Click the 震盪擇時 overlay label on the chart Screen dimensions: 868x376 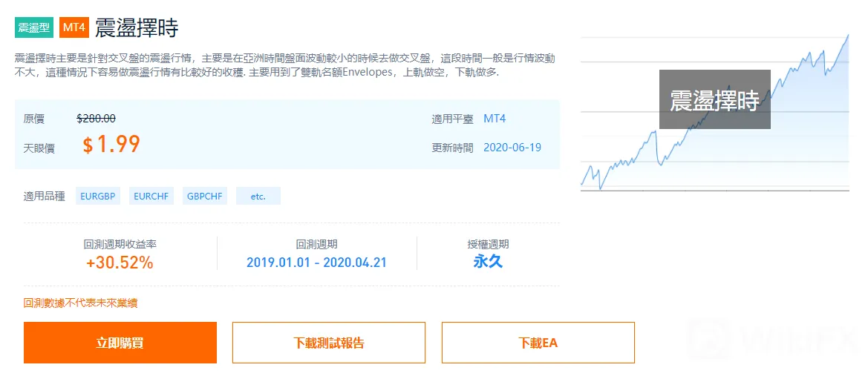(x=714, y=99)
